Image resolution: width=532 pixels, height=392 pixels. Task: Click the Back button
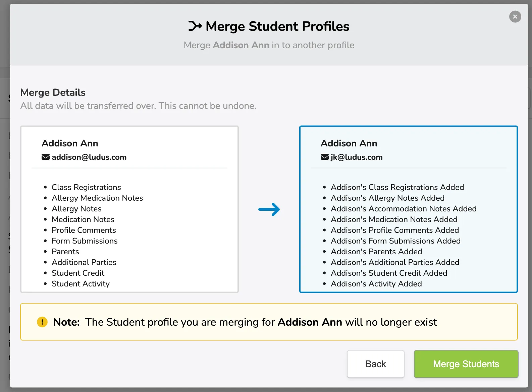tap(375, 364)
